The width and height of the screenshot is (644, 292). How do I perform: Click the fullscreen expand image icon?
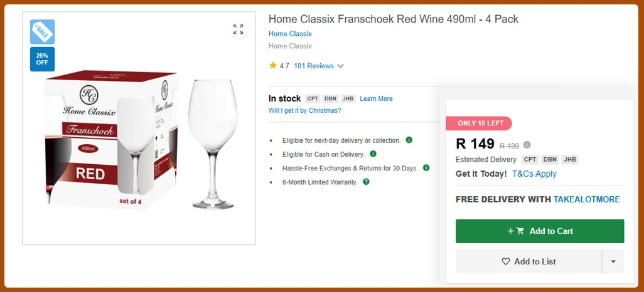tap(238, 29)
